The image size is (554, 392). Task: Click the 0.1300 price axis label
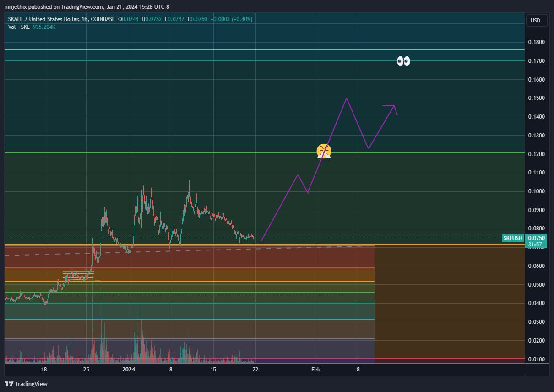(536, 136)
